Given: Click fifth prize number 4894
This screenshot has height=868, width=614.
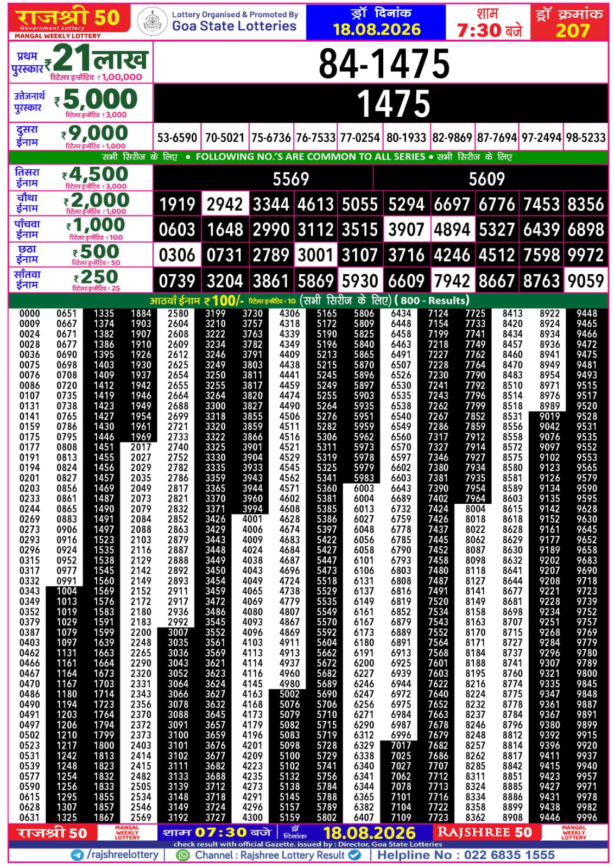Looking at the screenshot, I should pos(452,230).
